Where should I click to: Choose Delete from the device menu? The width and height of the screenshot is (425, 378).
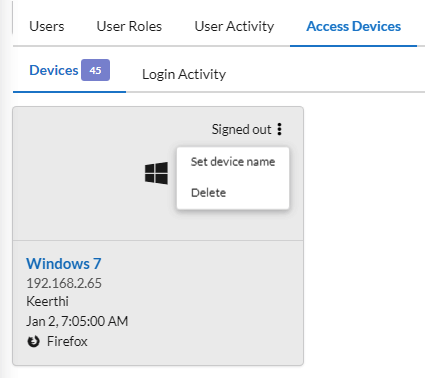point(208,193)
